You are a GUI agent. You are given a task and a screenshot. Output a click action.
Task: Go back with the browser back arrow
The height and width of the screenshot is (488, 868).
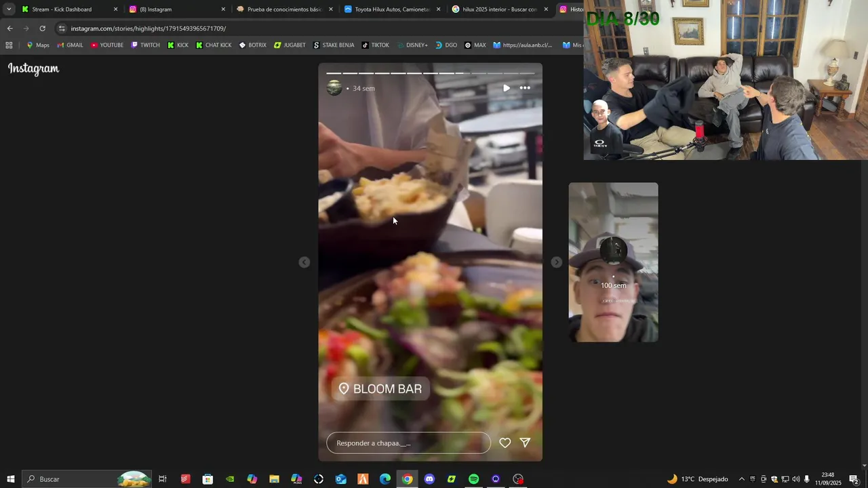pyautogui.click(x=9, y=28)
